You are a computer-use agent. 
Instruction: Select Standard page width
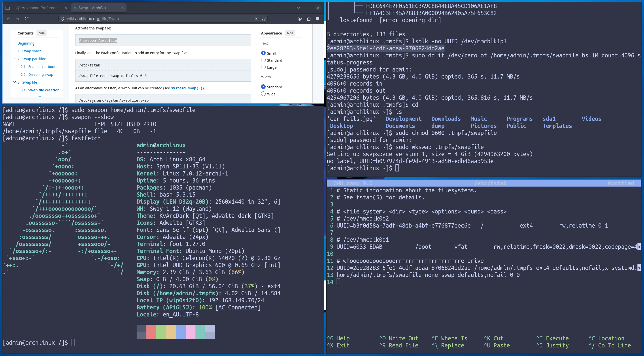click(263, 87)
